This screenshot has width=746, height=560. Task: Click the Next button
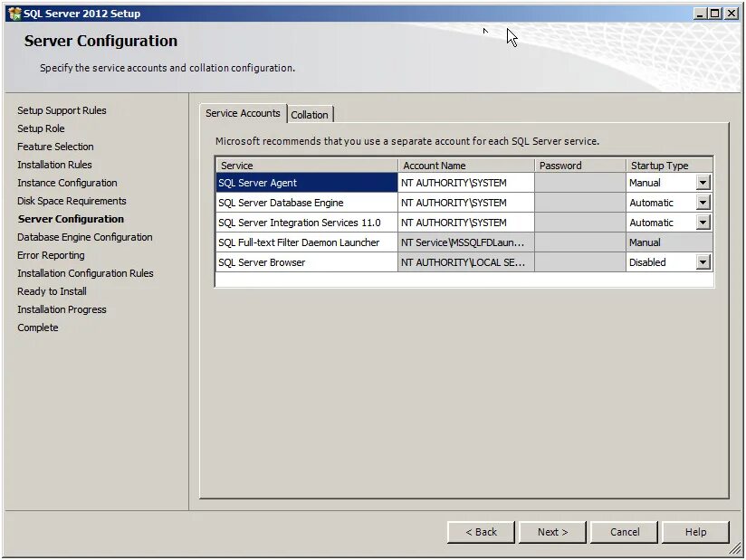tap(552, 532)
